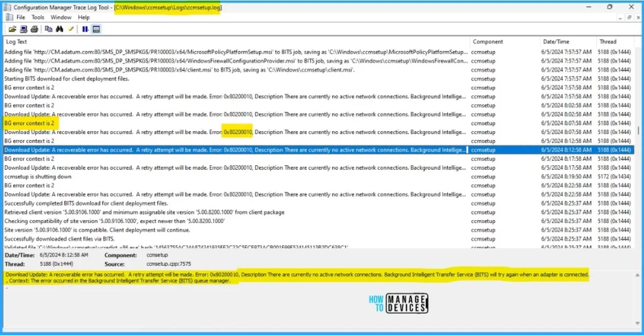
Task: Open the Tools menu
Action: (x=38, y=17)
